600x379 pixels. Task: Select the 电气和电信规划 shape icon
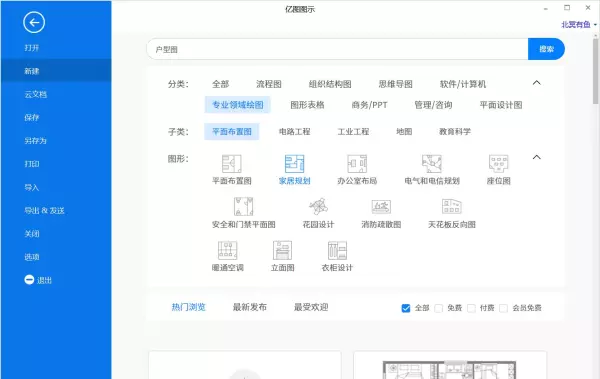[x=432, y=164]
